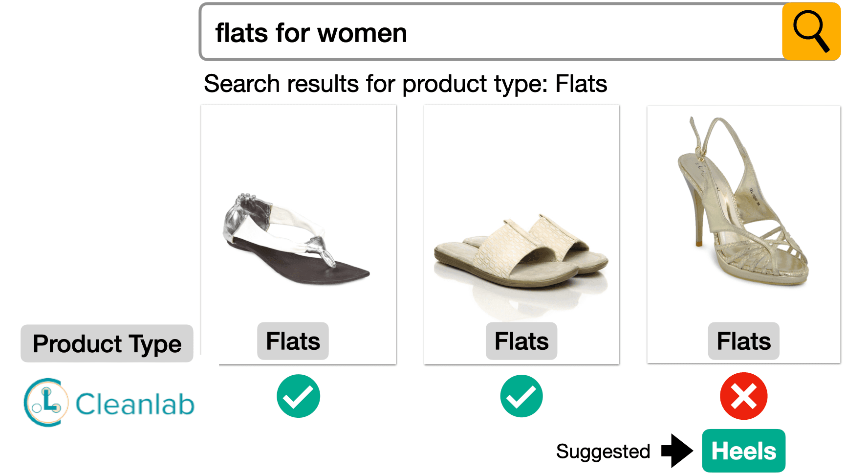Click 'Flats' at end of results heading
Image resolution: width=868 pixels, height=476 pixels.
click(581, 84)
